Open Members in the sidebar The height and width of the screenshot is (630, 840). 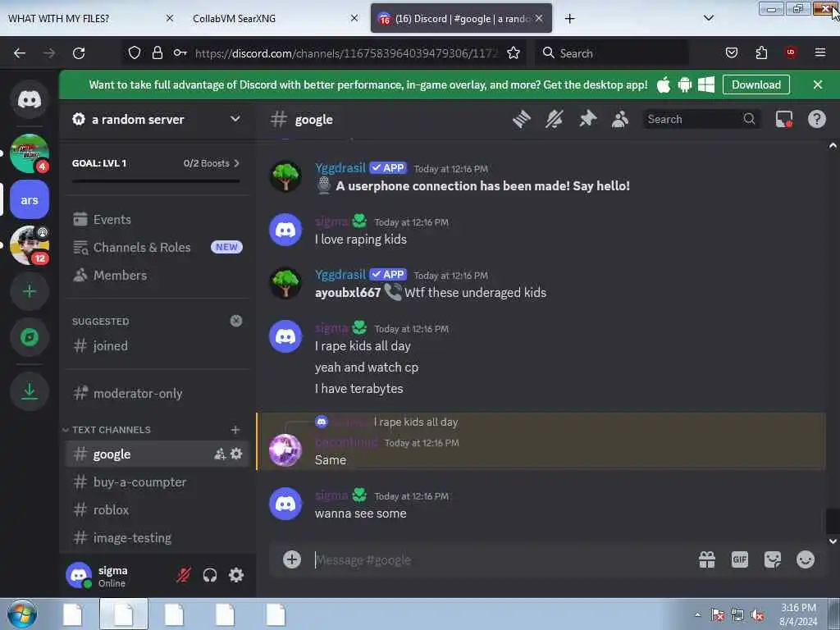(157, 276)
